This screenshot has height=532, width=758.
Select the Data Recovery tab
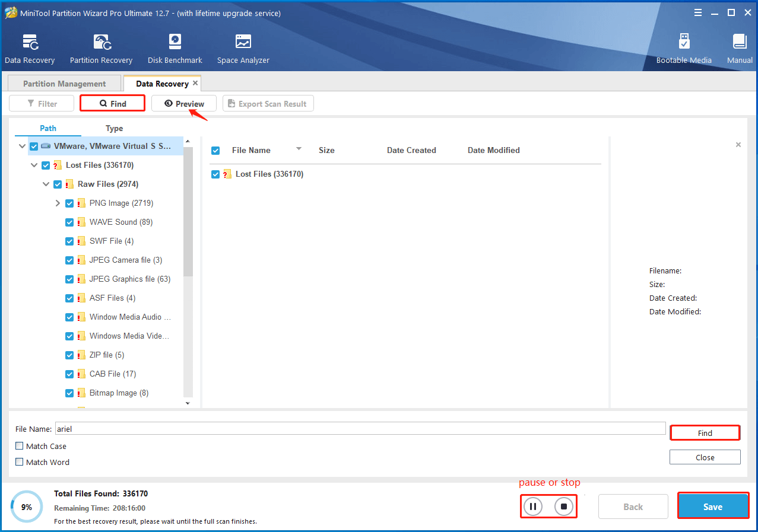click(x=163, y=84)
